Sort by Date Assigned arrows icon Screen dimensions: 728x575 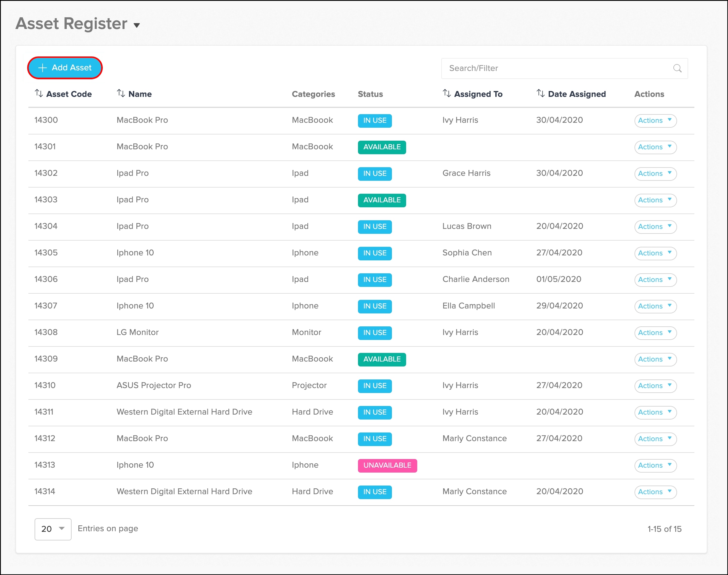point(540,93)
